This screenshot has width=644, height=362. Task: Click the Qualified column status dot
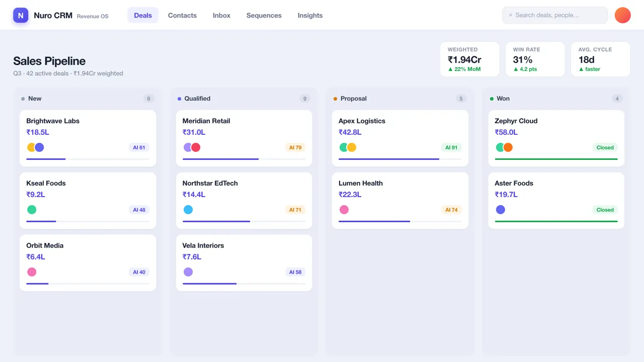[x=180, y=99]
